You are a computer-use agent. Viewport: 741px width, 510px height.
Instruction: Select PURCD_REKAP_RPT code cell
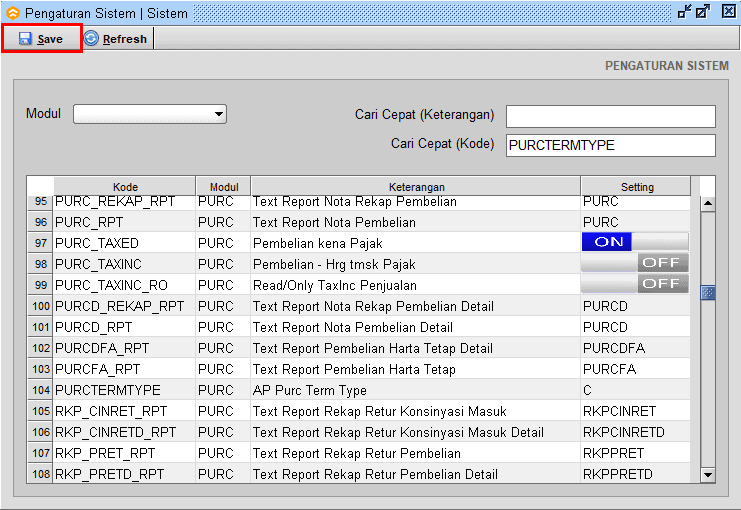pyautogui.click(x=125, y=306)
